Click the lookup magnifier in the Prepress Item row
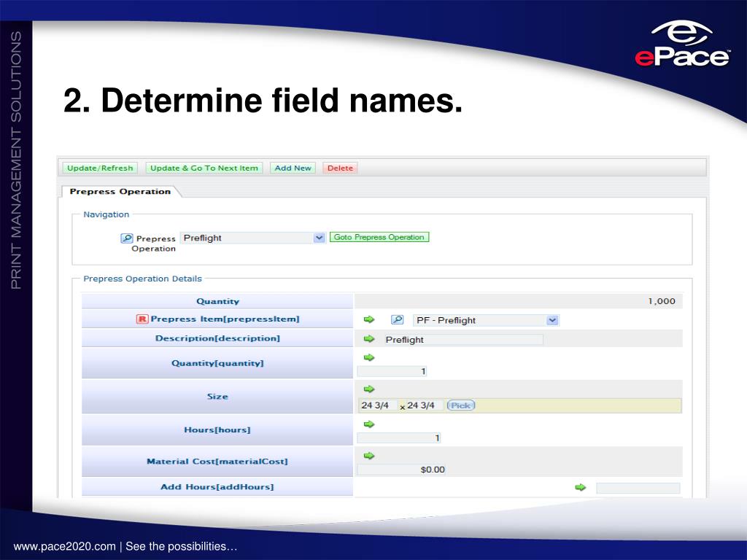 [x=397, y=319]
